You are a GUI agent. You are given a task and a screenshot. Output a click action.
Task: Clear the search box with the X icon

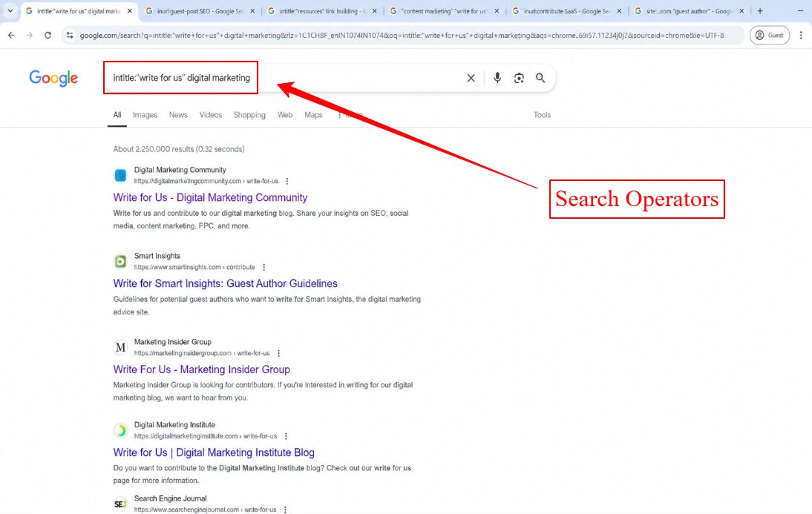pyautogui.click(x=471, y=78)
